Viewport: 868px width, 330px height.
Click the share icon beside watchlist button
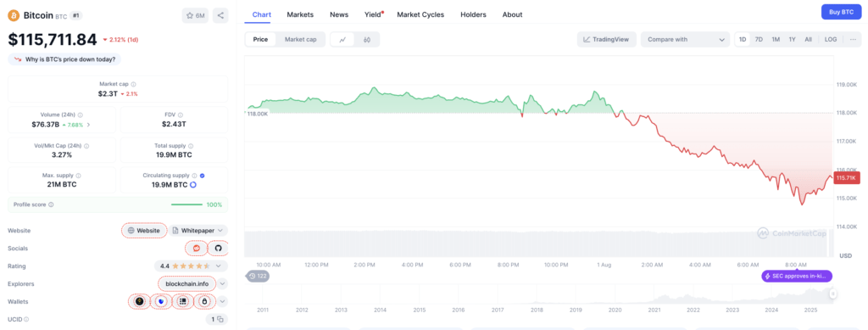pos(220,15)
